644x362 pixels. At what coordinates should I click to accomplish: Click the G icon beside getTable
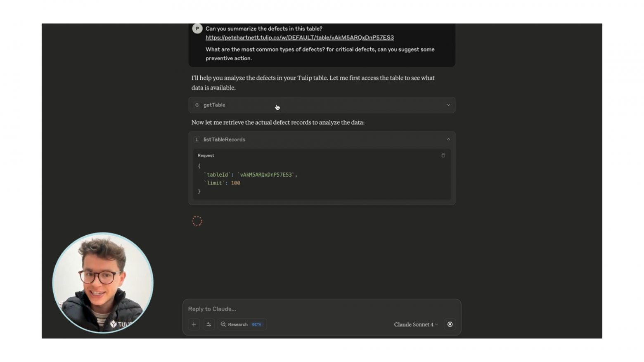(197, 105)
